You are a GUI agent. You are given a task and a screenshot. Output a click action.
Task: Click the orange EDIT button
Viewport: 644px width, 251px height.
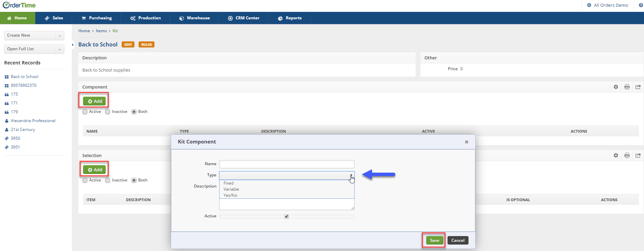pos(128,44)
